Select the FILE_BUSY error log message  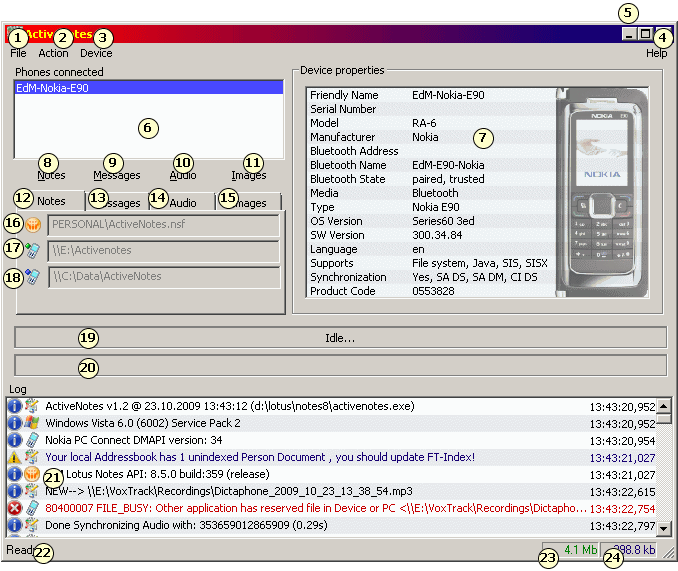click(316, 508)
